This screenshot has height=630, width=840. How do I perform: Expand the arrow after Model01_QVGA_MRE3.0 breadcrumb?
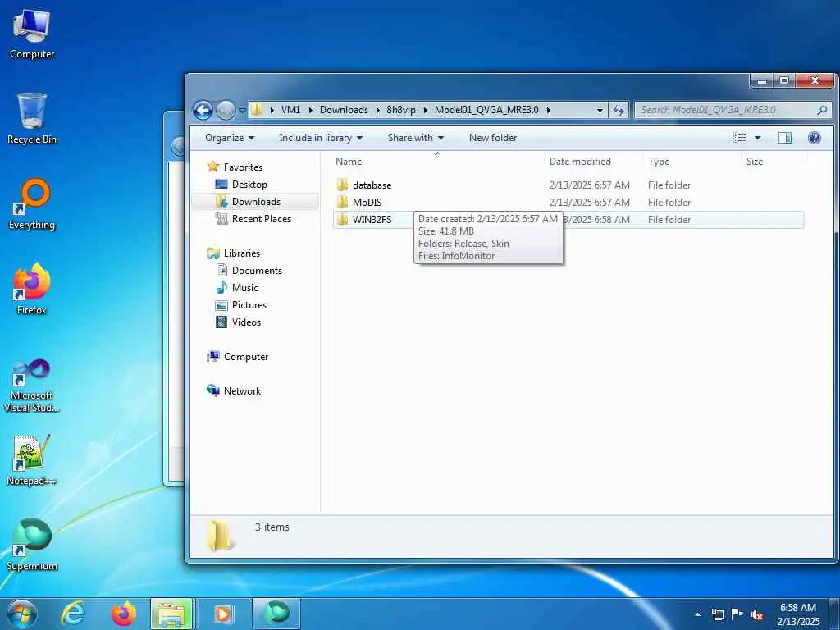click(x=549, y=110)
